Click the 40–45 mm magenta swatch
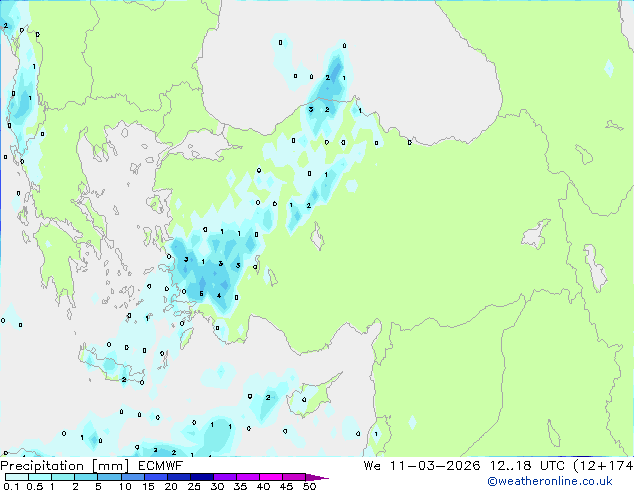Screen dimensions: 634x490 coord(271,477)
